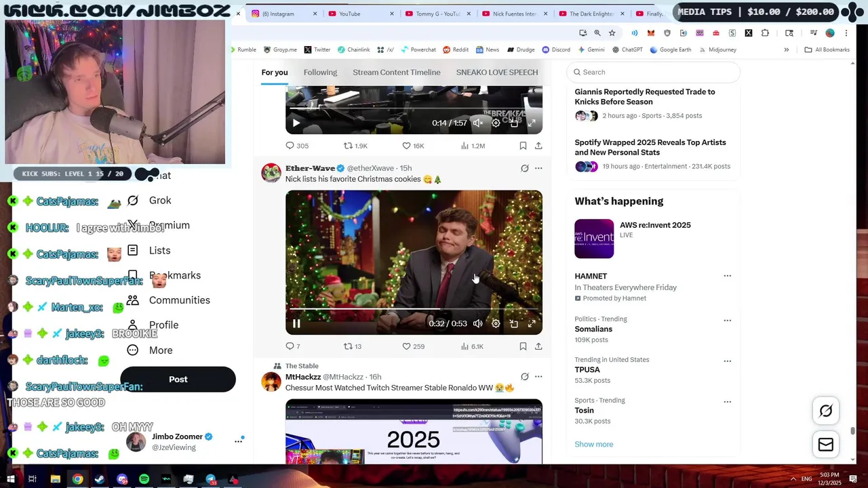Play the top video at 0:14
This screenshot has height=488, width=868.
[296, 123]
